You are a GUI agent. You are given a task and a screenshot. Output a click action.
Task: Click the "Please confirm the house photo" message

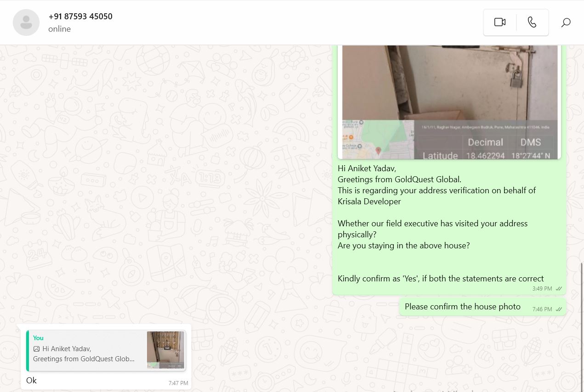[462, 307]
